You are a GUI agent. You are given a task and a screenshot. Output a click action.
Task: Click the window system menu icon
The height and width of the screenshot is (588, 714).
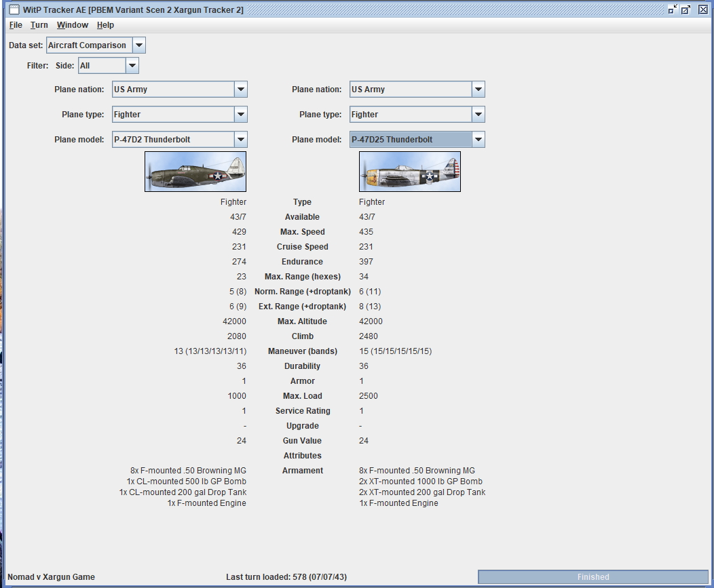[x=14, y=9]
